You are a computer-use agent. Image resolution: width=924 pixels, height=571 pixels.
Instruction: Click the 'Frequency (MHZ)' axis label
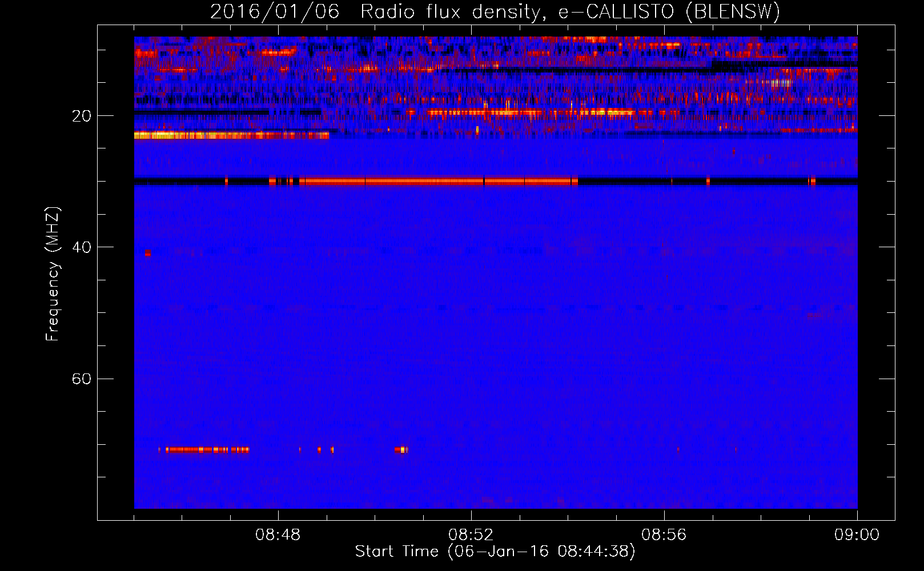tap(53, 274)
